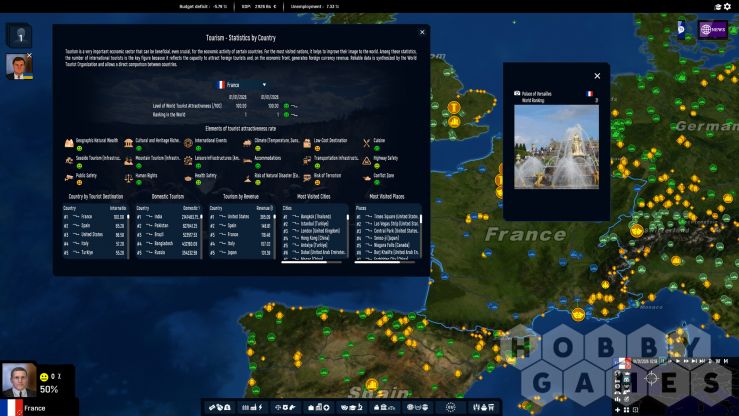This screenshot has width=739, height=416.
Task: Click the International Events icon
Action: click(x=188, y=143)
